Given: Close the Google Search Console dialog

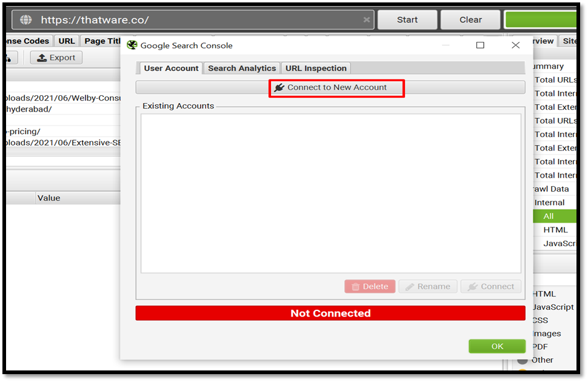Looking at the screenshot, I should tap(516, 45).
